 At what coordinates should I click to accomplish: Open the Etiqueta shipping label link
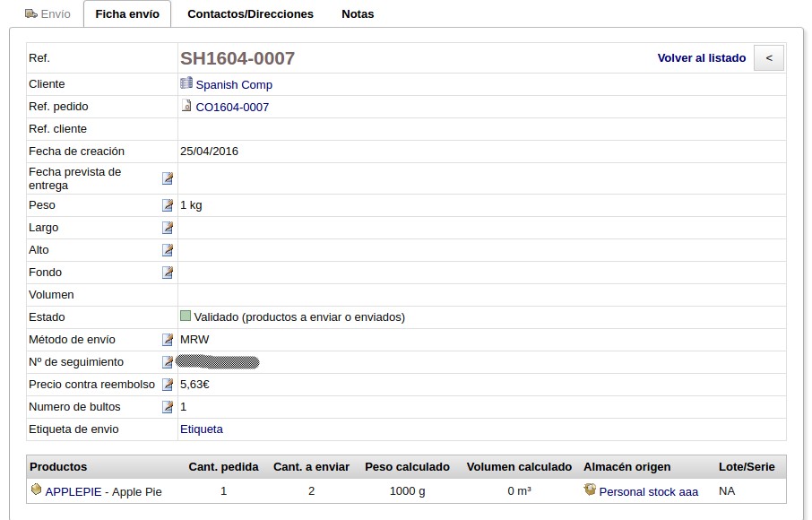point(202,429)
